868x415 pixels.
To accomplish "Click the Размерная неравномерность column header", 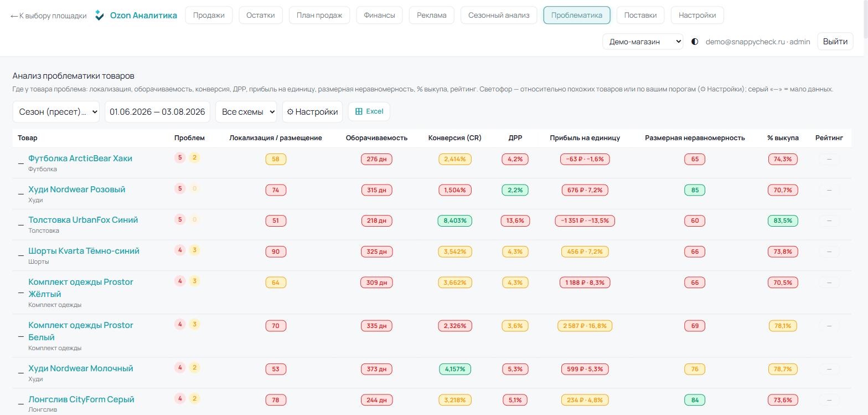I will tap(695, 138).
